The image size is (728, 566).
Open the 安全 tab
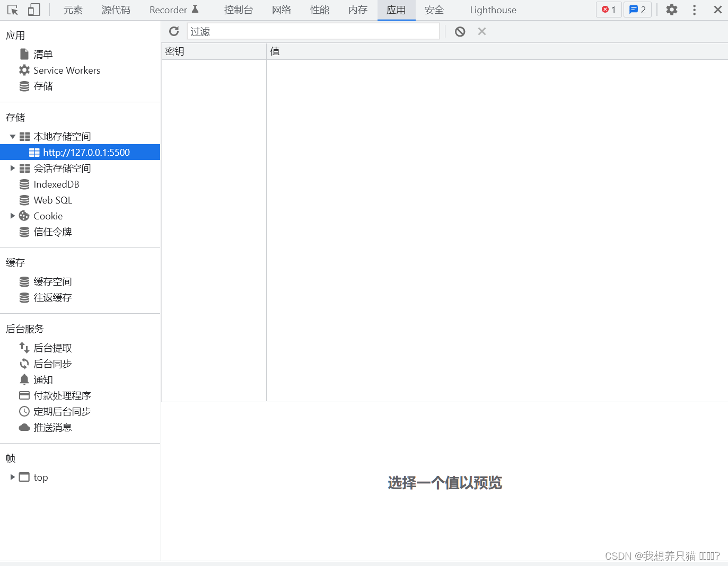point(434,10)
